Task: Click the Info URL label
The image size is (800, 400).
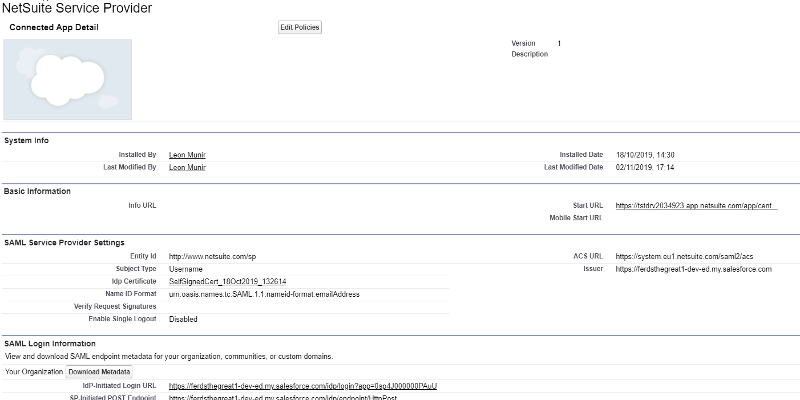Action: (x=142, y=206)
